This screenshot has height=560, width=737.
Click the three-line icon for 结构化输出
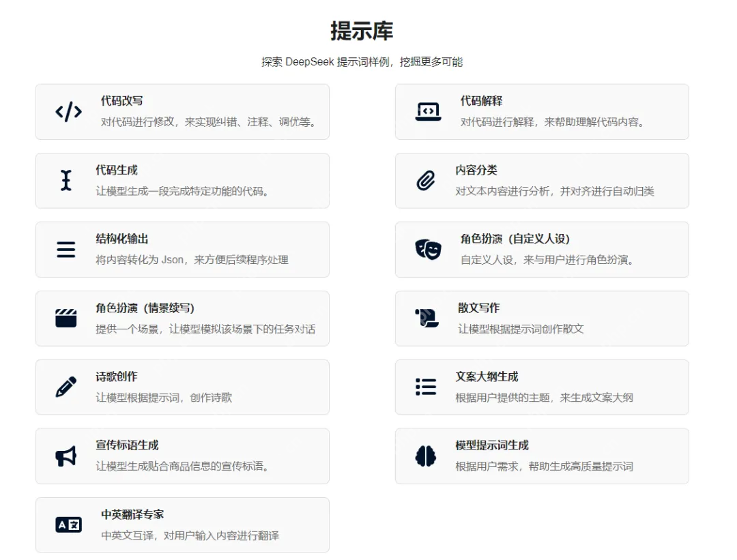66,250
